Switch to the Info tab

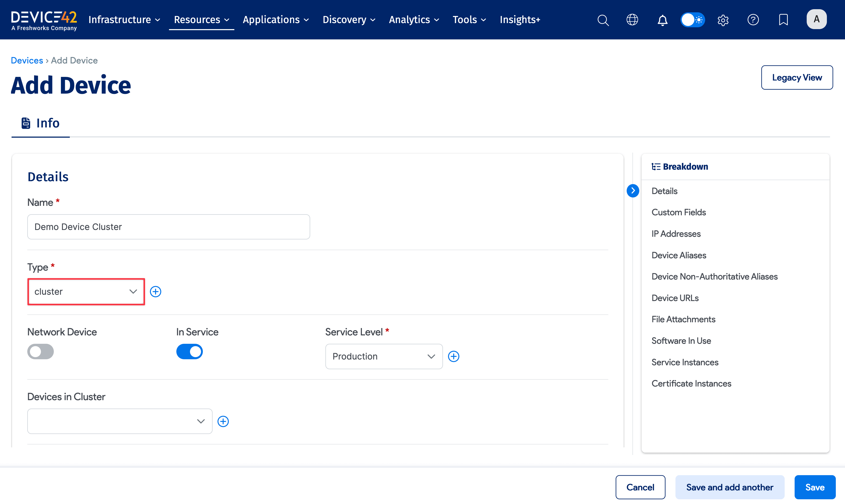[40, 123]
